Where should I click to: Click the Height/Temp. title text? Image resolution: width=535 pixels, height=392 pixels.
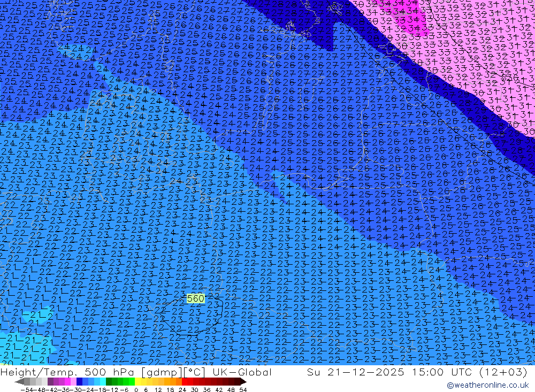tap(40, 372)
